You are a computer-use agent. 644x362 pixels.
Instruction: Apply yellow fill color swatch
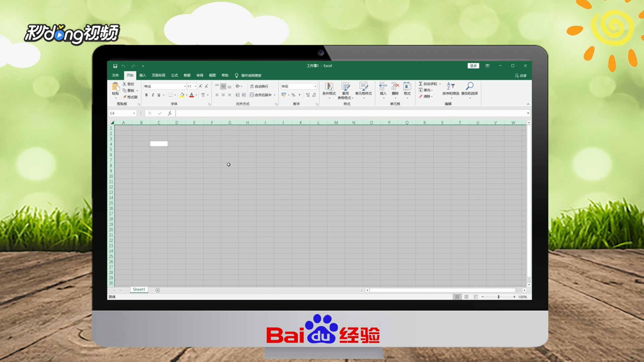tap(182, 95)
